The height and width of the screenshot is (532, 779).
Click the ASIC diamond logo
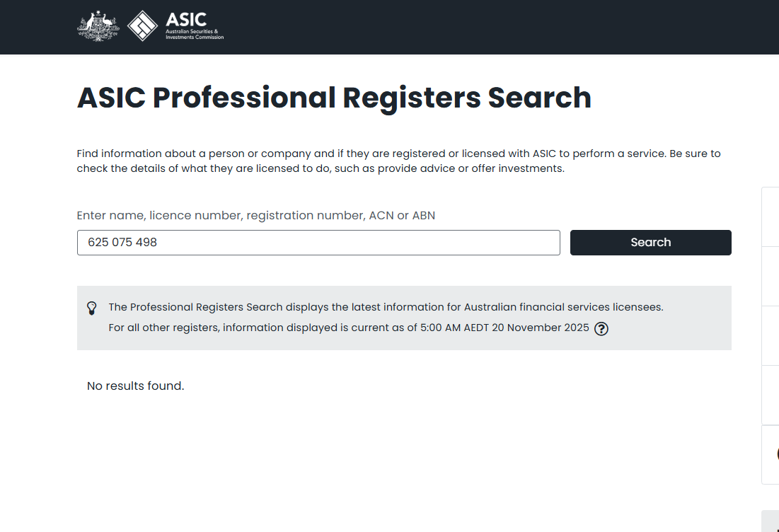pos(142,26)
